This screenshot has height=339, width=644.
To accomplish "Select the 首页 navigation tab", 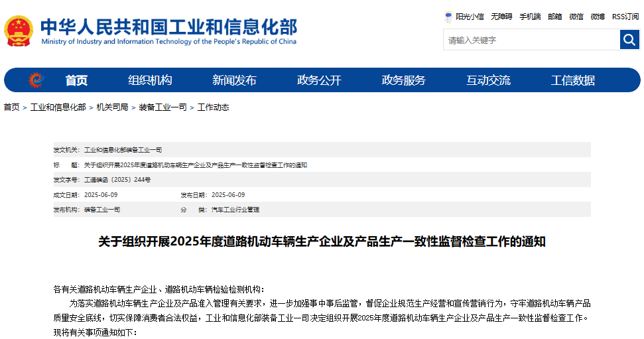I will (76, 80).
